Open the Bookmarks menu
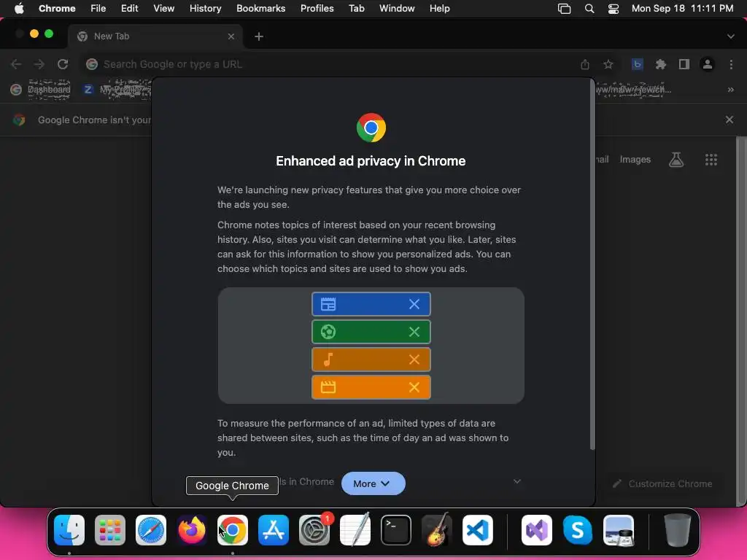Screen dimensions: 747x560 (260, 8)
